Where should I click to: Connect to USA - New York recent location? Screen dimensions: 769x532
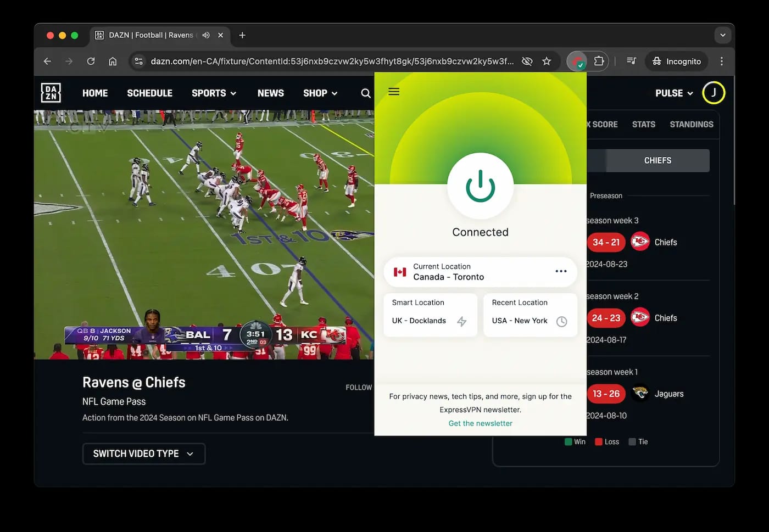[x=530, y=315]
